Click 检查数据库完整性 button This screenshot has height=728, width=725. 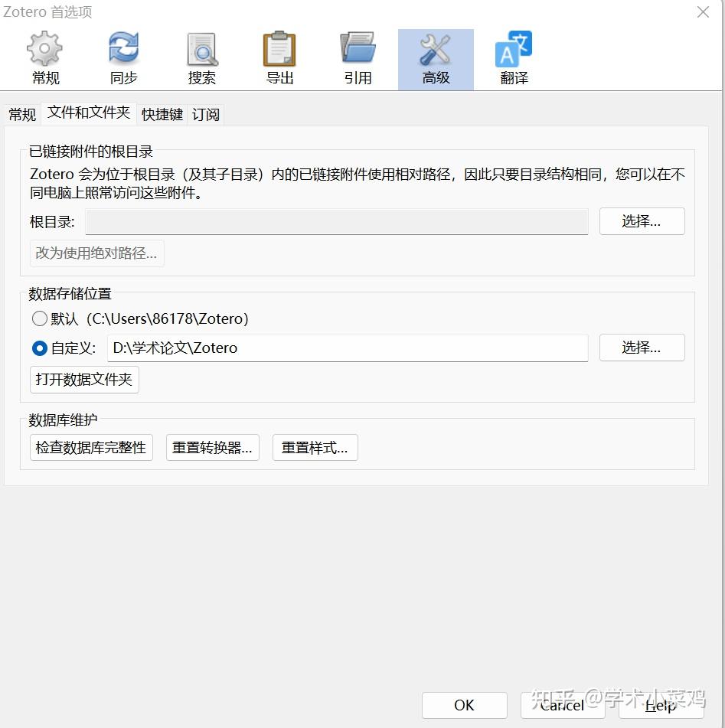pyautogui.click(x=91, y=448)
